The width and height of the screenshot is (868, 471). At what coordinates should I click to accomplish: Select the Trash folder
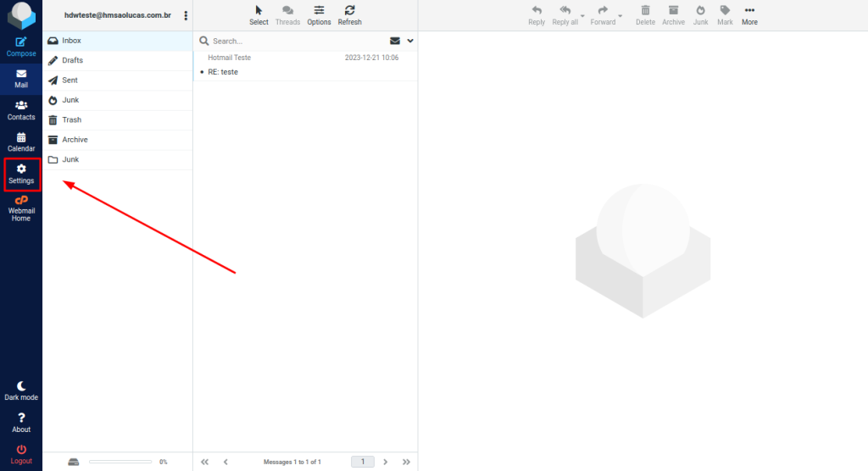click(x=71, y=119)
